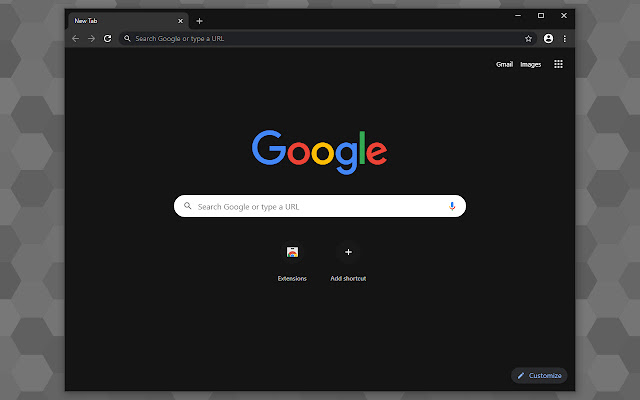Select the New Tab tab
The image size is (640, 400).
[x=129, y=21]
